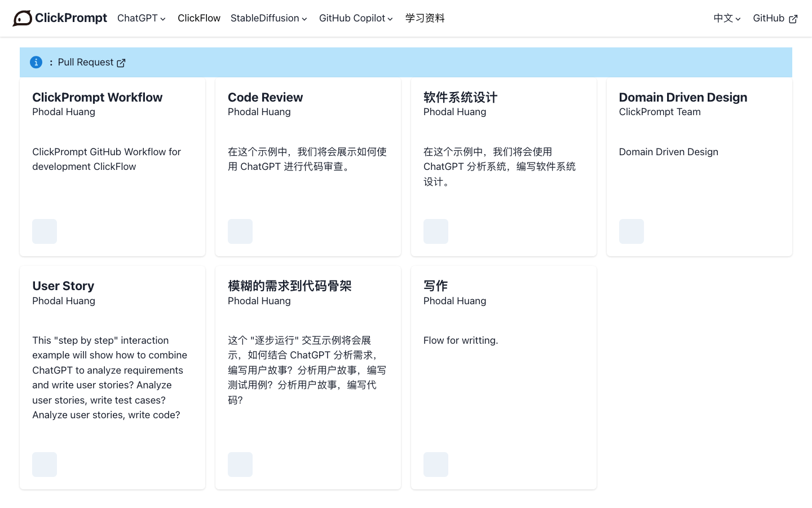
Task: Click the avatar placeholder on 软件系统设计 card
Action: 435,231
